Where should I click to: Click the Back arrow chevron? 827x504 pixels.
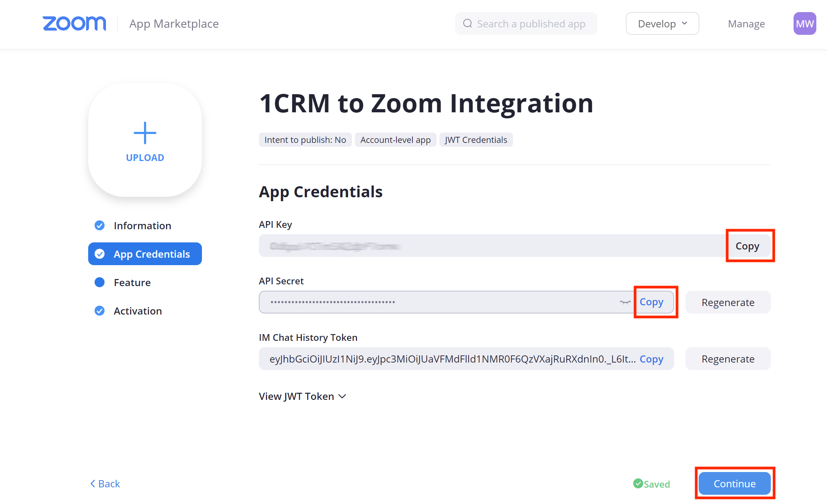pos(93,483)
